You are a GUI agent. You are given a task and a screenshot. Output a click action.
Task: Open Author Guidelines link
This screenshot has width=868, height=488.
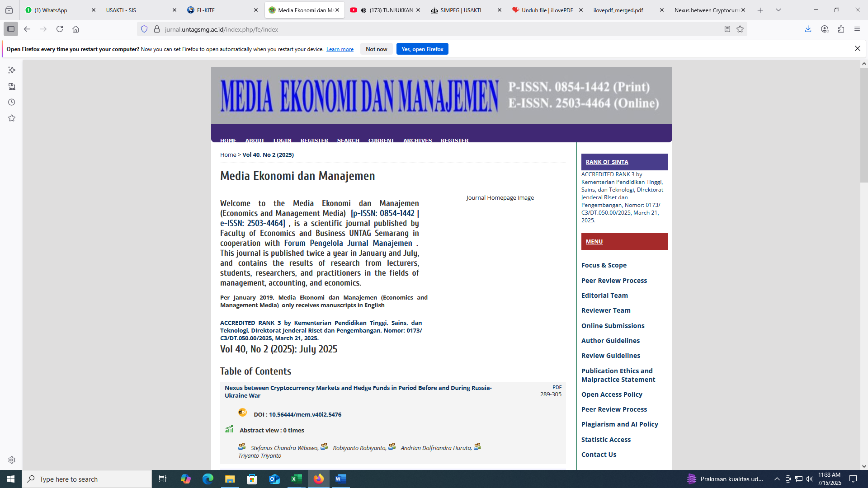coord(610,341)
